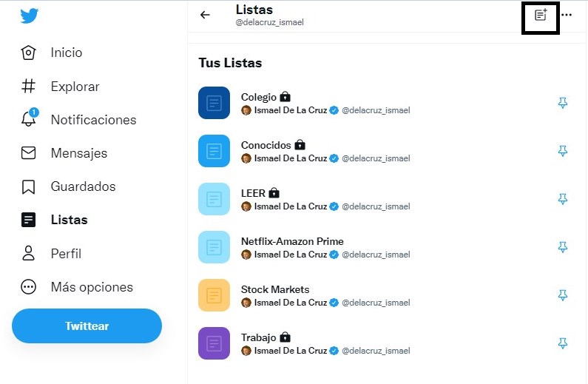The image size is (588, 384).
Task: Open the Stock Markets list
Action: pos(275,289)
